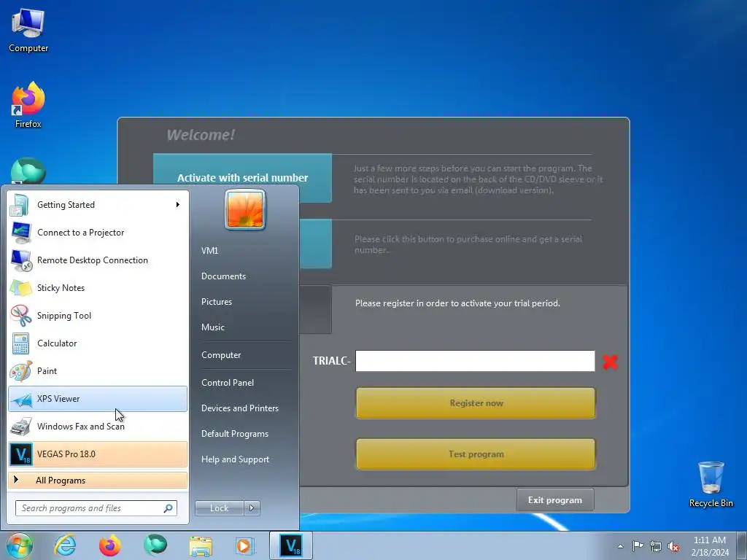Click the Test program button
This screenshot has height=560, width=747.
click(x=476, y=454)
